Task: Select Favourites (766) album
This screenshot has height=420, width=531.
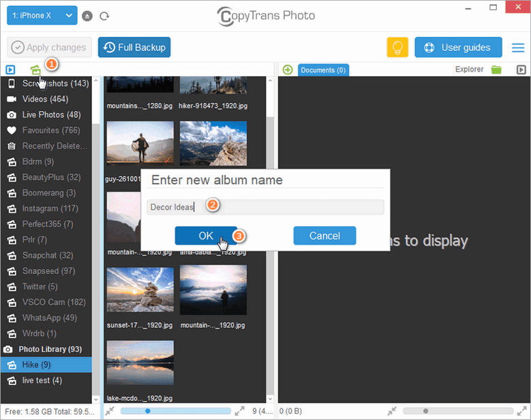Action: click(46, 130)
